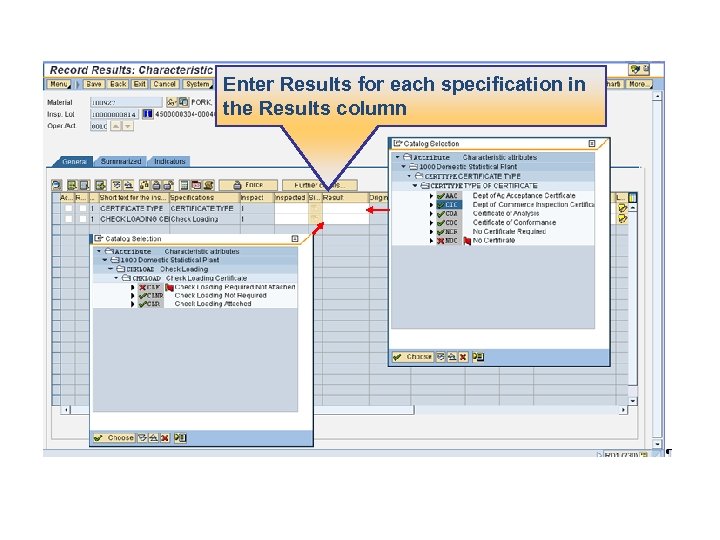This screenshot has width=720, height=540.
Task: Click the table's horizontal scrollbar left arrow
Action: click(x=66, y=410)
